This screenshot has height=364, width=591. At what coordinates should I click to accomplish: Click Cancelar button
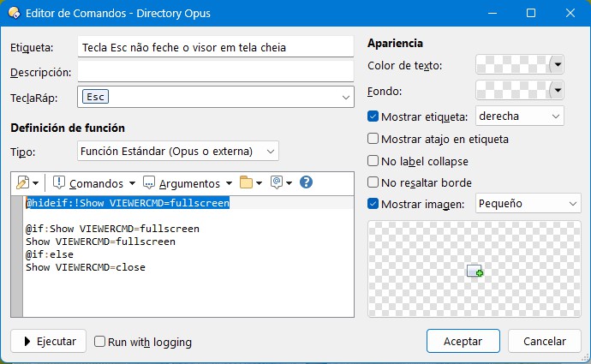coord(545,342)
